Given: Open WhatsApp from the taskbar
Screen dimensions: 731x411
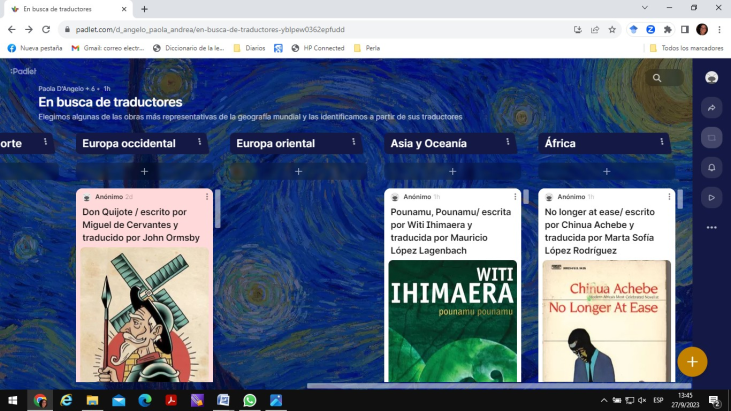Looking at the screenshot, I should (249, 400).
